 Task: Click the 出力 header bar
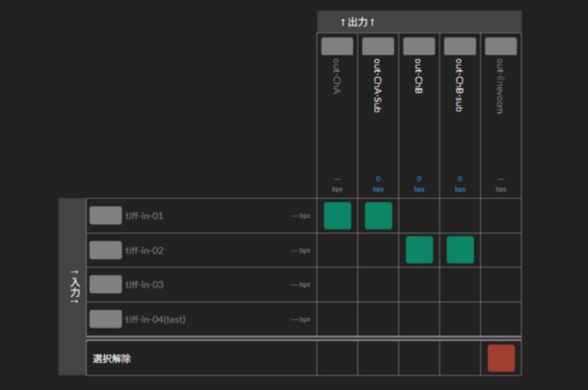[419, 22]
